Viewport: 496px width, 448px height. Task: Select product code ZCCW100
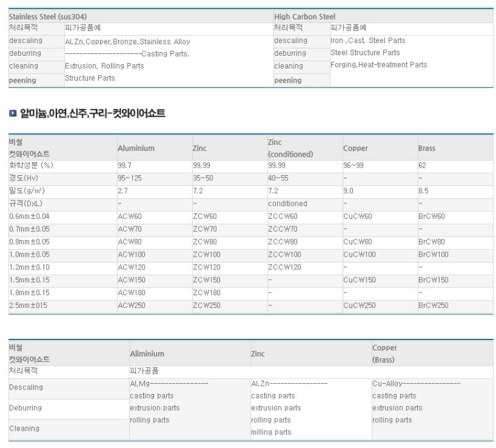[285, 254]
